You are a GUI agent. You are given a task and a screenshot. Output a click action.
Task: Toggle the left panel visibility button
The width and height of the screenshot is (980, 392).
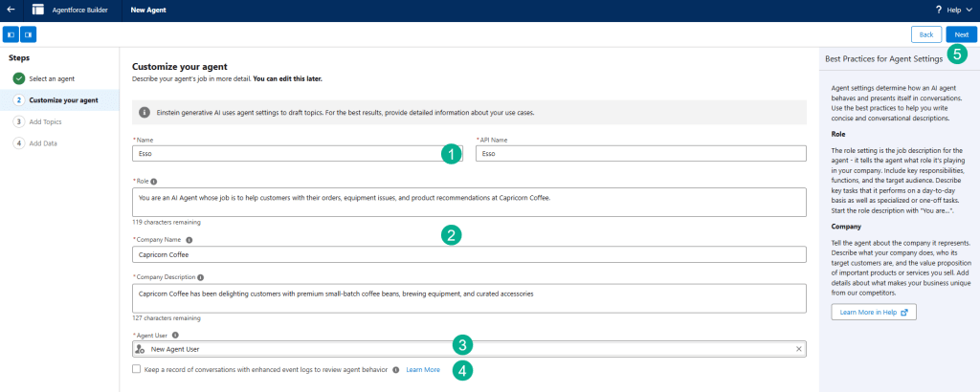[11, 34]
